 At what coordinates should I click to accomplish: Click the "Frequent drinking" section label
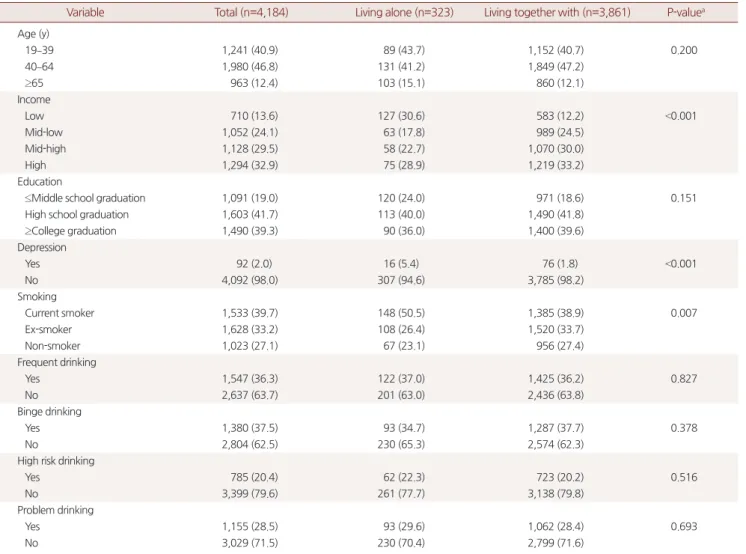(57, 362)
